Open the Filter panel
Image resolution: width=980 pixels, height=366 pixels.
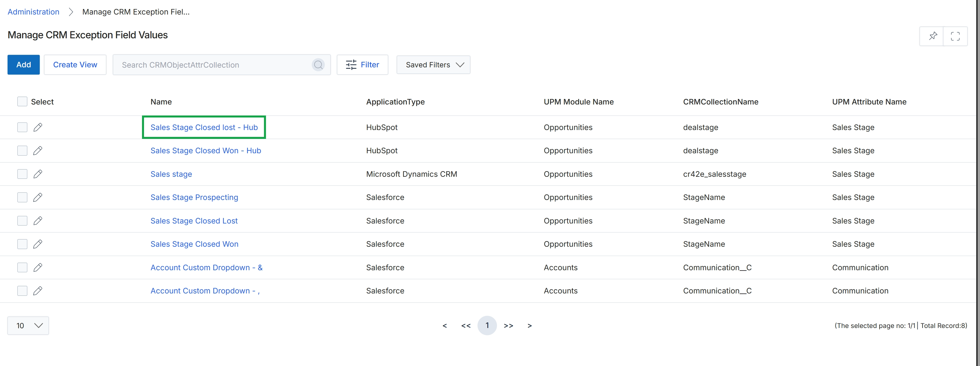pos(362,65)
